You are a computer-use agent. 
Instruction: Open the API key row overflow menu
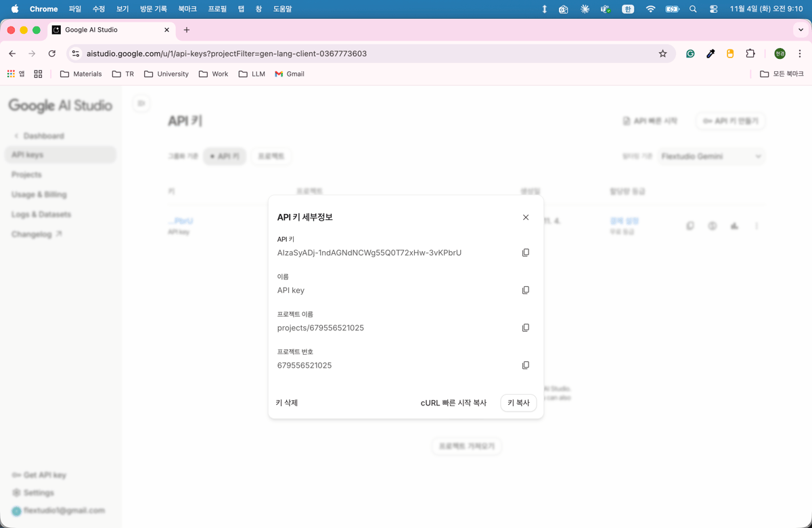tap(756, 225)
